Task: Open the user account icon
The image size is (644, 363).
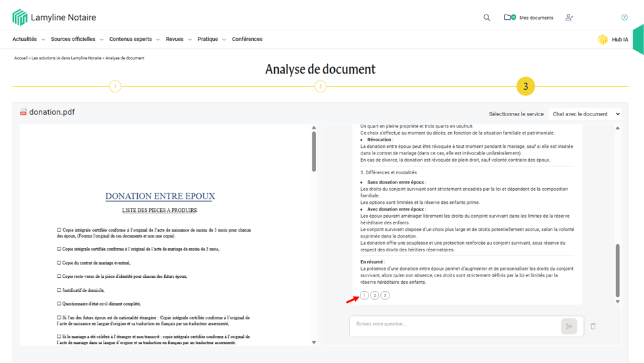Action: [x=570, y=17]
